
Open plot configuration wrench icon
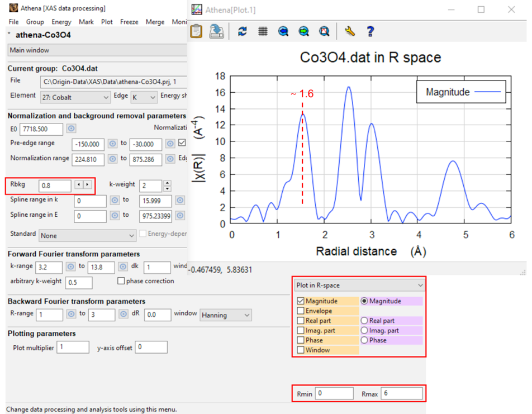click(349, 31)
